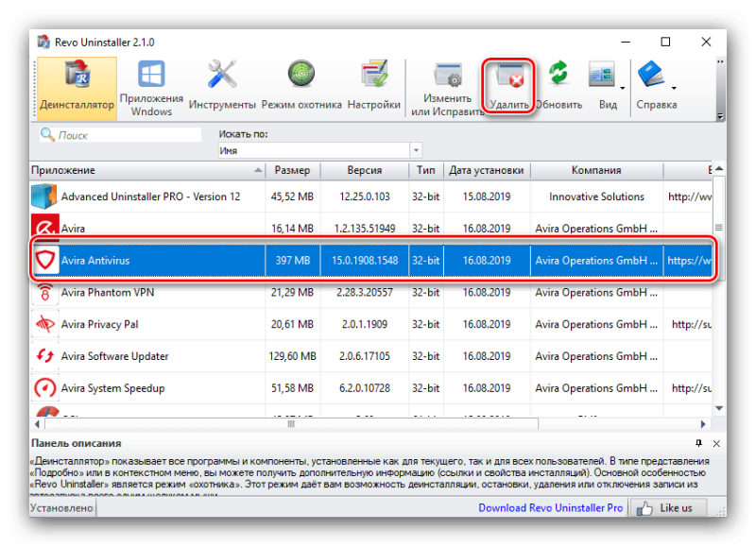
Task: Click the Удалить uninstall button
Action: [508, 86]
